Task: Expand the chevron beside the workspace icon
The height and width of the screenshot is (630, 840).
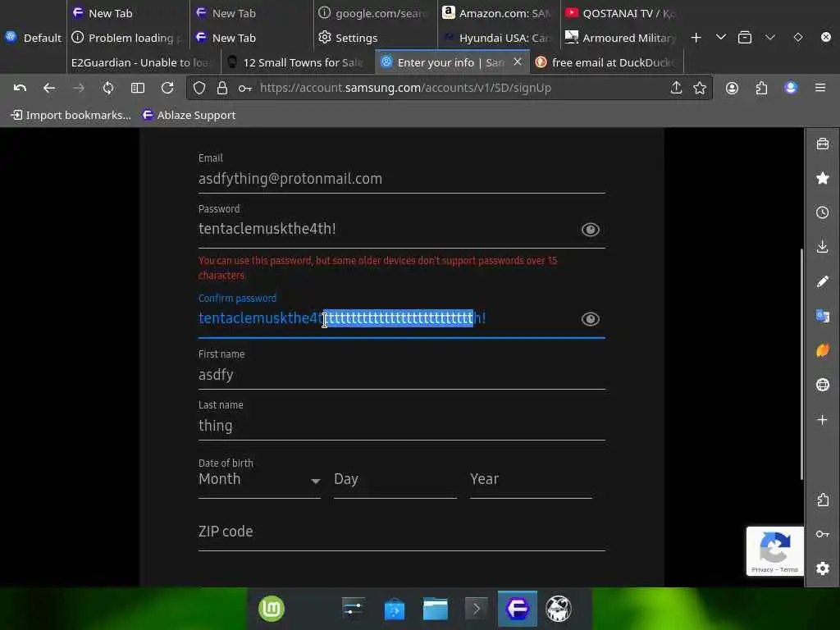Action: 769,37
